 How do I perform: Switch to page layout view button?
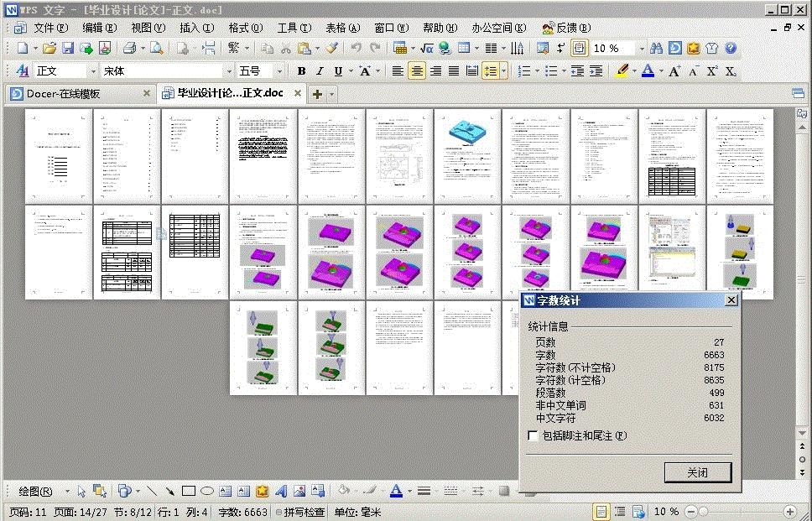pyautogui.click(x=601, y=512)
